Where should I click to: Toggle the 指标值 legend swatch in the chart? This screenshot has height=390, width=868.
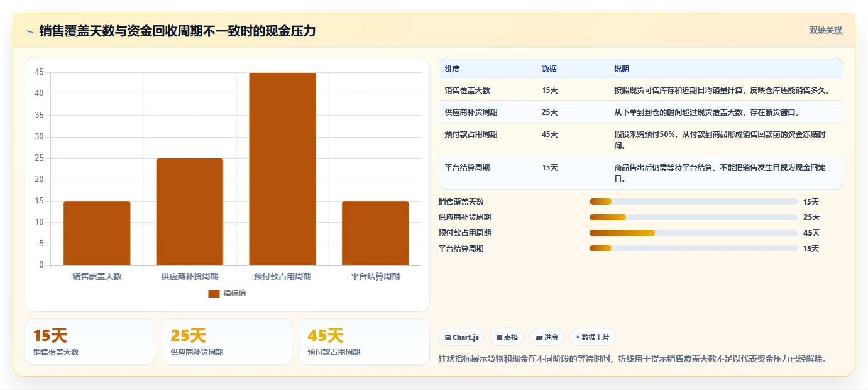[x=214, y=293]
